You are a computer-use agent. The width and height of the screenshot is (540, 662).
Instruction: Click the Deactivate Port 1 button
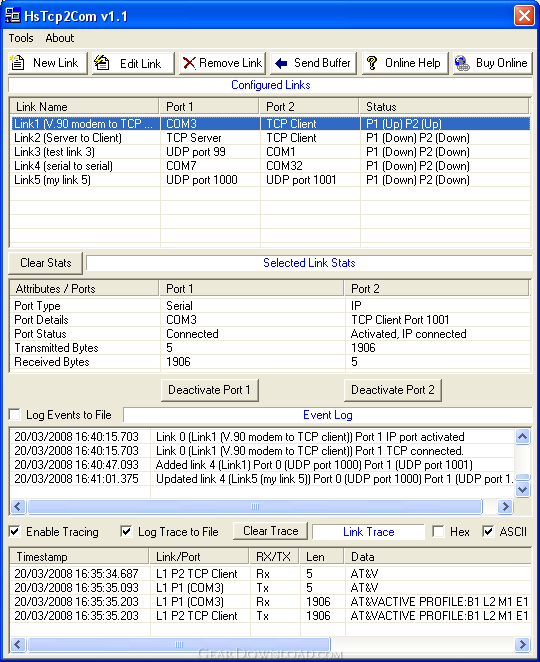pyautogui.click(x=209, y=390)
